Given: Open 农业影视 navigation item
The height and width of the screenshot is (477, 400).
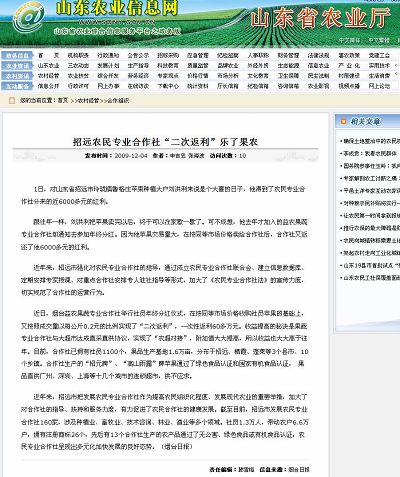Looking at the screenshot, I should 318,86.
